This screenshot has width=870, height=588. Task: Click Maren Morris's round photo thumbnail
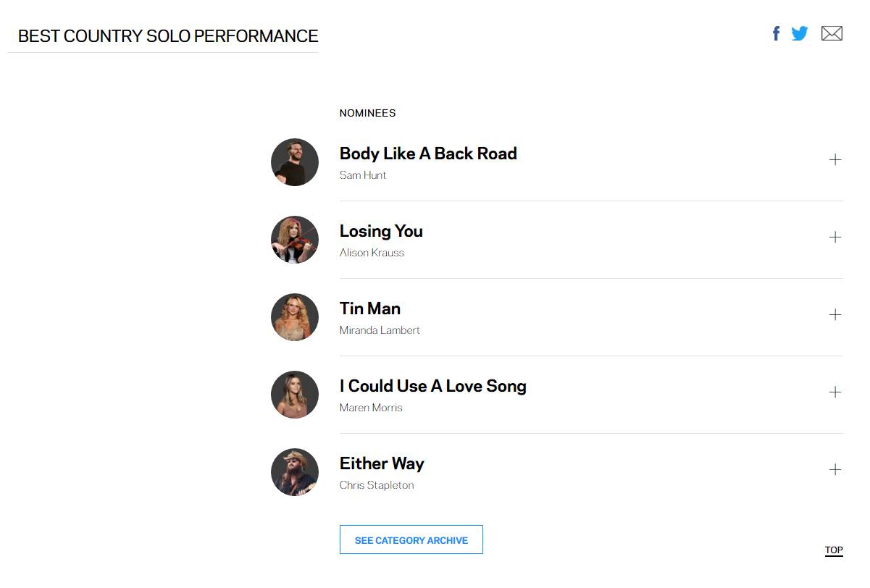[x=295, y=395]
